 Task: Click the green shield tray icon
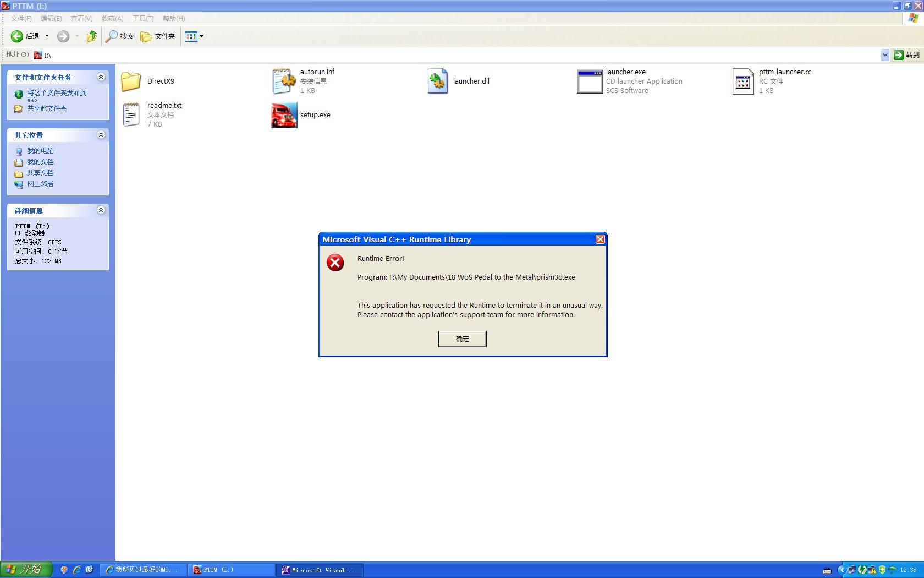pos(882,570)
